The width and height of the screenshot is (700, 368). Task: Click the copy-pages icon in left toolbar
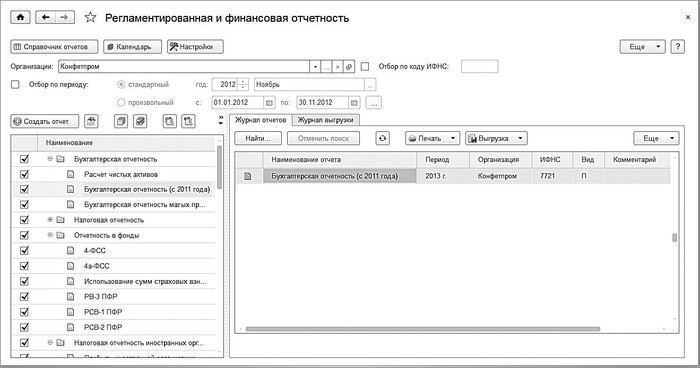[121, 121]
